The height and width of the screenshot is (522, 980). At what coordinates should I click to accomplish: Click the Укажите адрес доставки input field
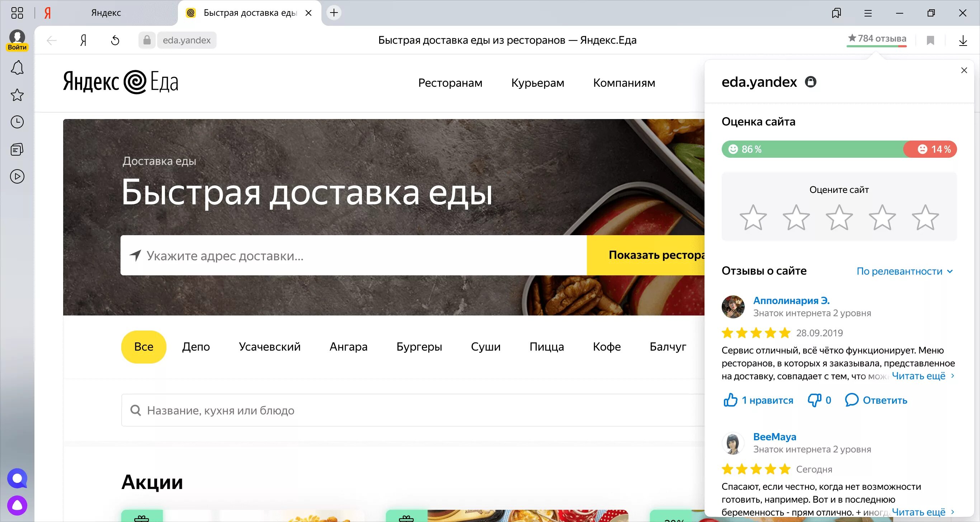coord(354,256)
